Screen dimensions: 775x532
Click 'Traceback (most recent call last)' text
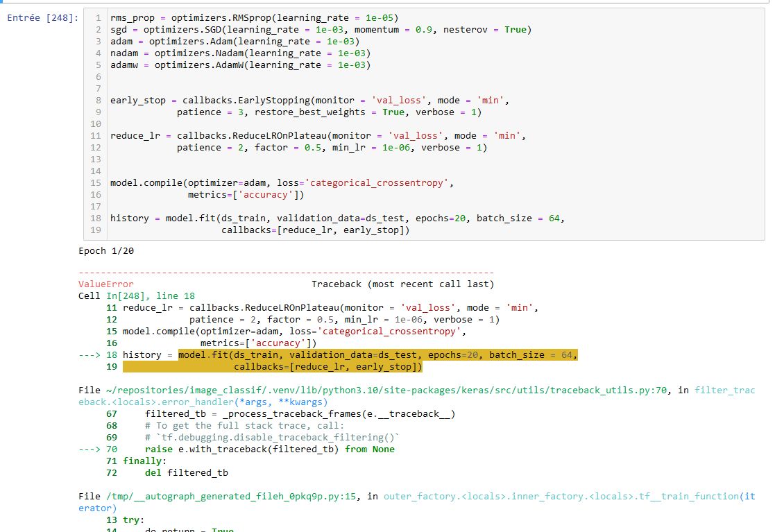pyautogui.click(x=403, y=284)
